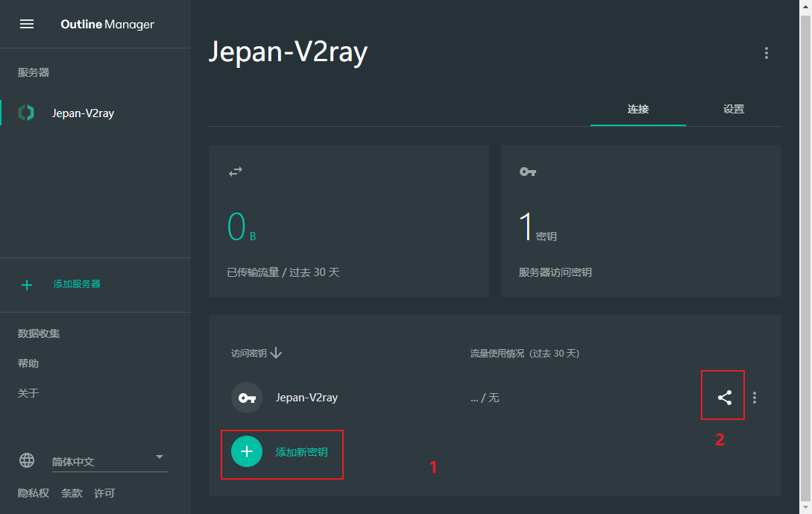Open the hamburger menu in the sidebar
This screenshot has height=514, width=812.
click(26, 25)
